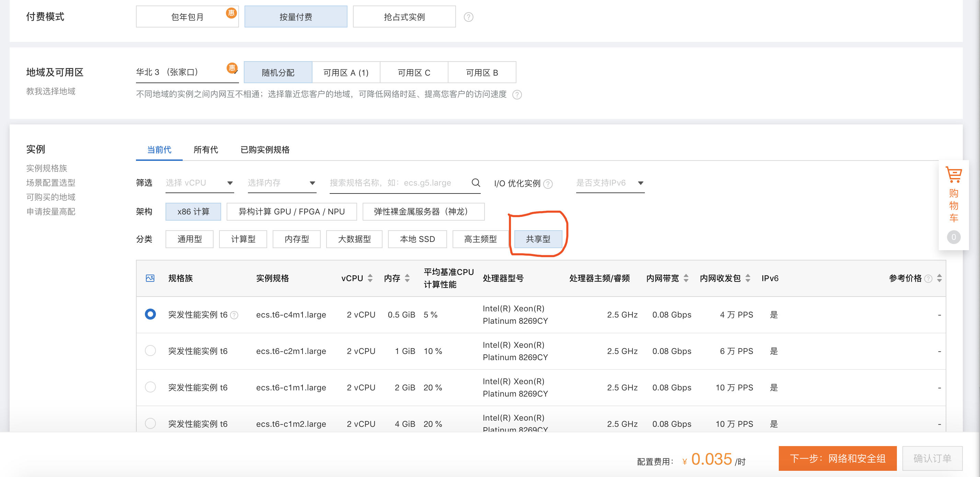Viewport: 980px width, 477px height.
Task: Select ecs.t6-c2m1.large radio button
Action: pos(150,351)
